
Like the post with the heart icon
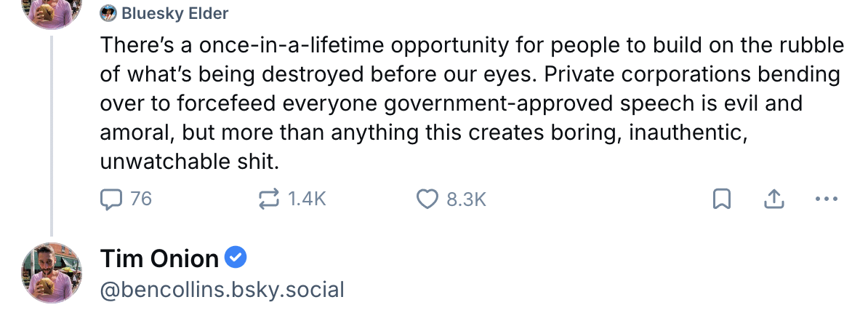coord(427,199)
